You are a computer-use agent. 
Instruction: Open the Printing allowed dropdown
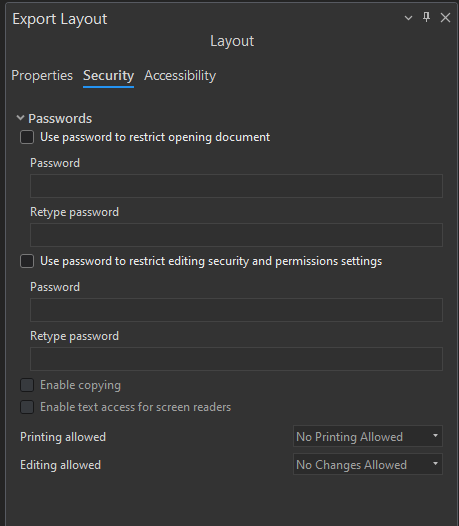[368, 436]
